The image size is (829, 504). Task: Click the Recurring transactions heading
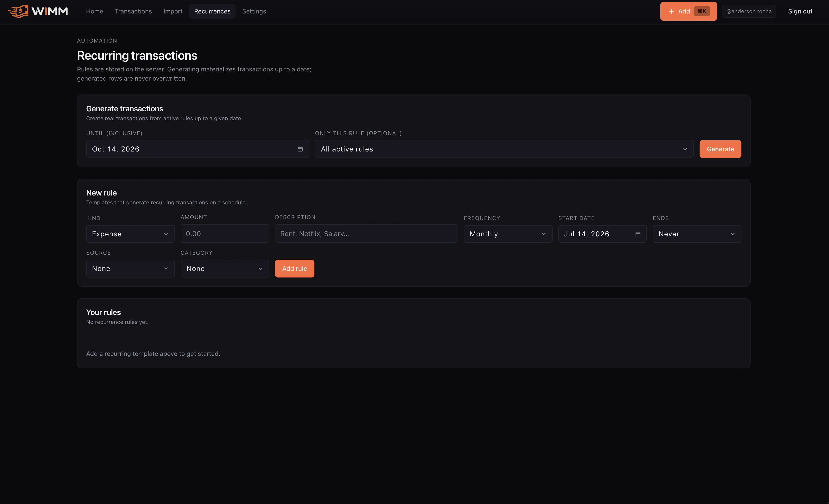click(137, 56)
